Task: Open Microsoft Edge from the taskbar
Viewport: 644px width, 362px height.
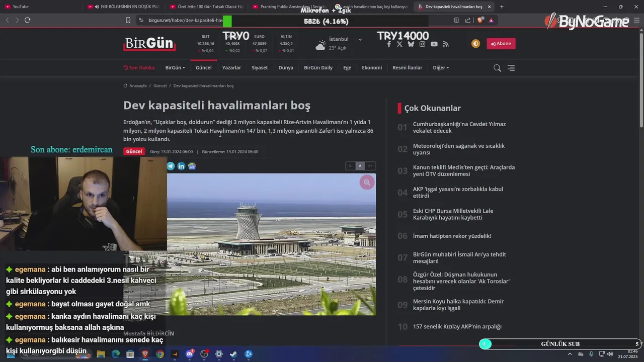Action: tap(116, 354)
